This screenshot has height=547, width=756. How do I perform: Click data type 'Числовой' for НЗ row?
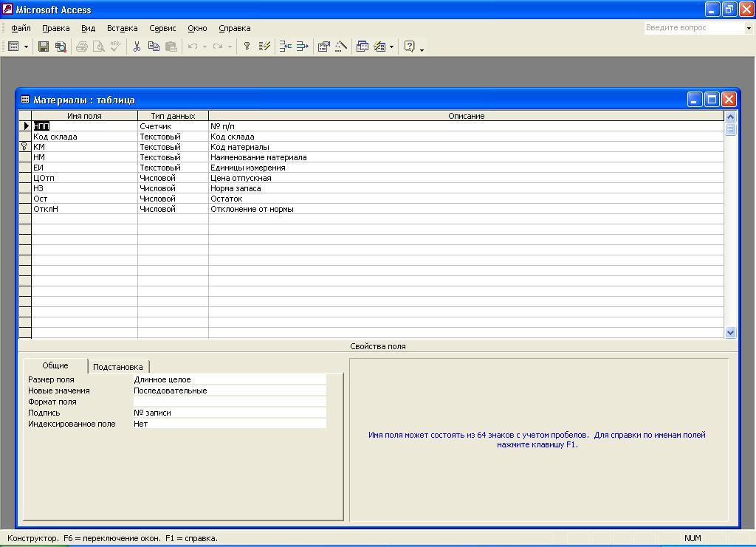(x=173, y=188)
